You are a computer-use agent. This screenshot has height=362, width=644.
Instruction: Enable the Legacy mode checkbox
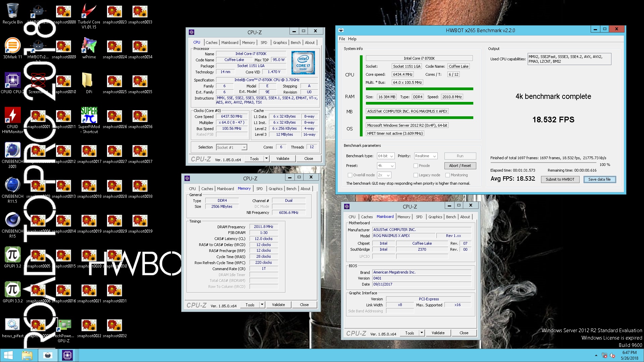(x=416, y=175)
